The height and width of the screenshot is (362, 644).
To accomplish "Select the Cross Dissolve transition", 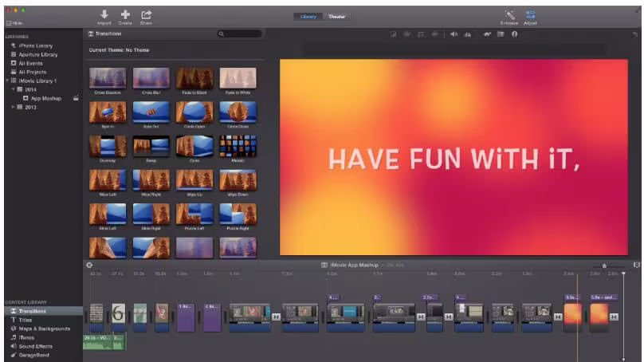I will (x=108, y=78).
